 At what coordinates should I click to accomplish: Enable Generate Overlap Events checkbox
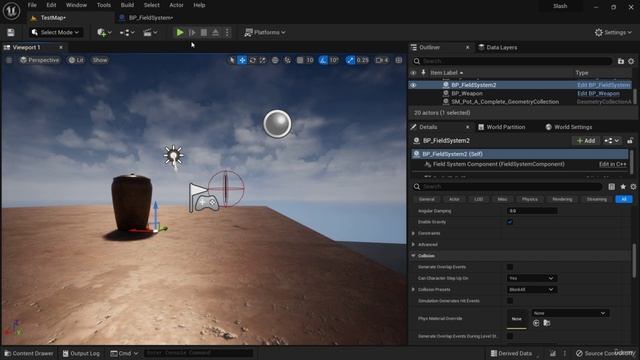510,267
